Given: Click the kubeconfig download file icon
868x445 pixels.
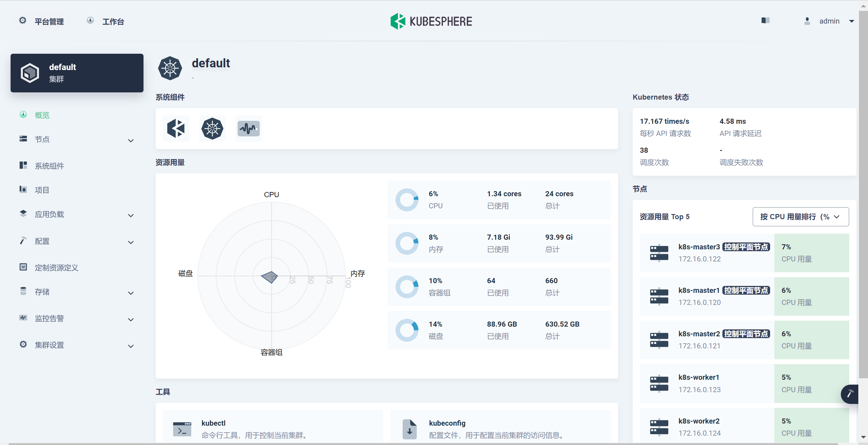Looking at the screenshot, I should (x=409, y=429).
